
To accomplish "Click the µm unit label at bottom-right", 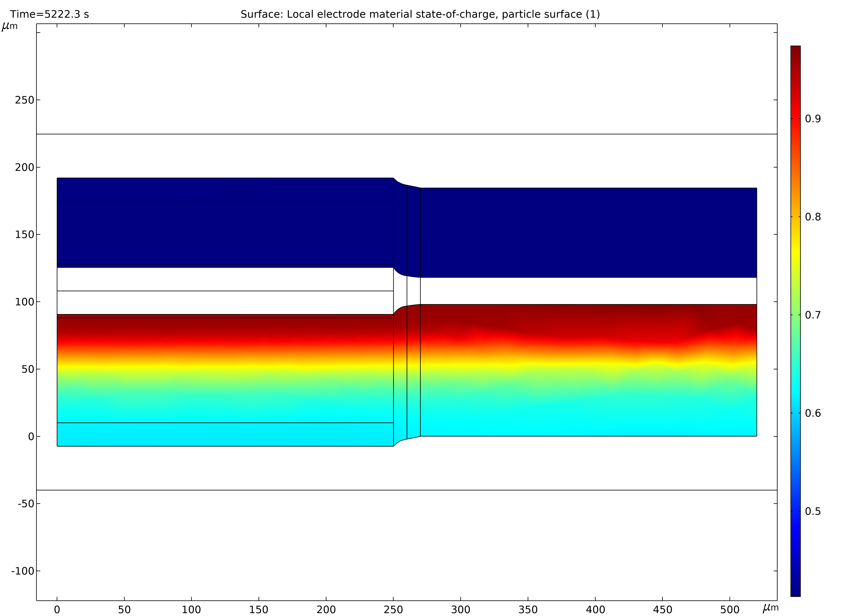I will pos(771,608).
